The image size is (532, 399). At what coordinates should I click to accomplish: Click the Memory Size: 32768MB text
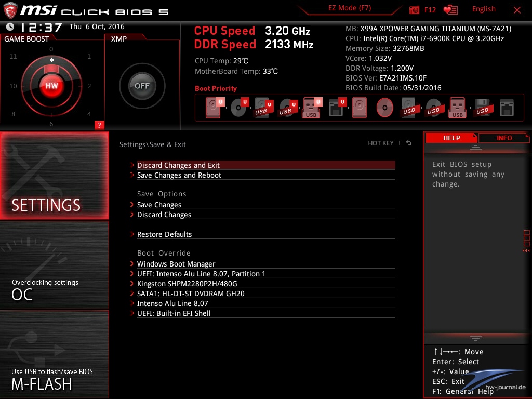385,48
